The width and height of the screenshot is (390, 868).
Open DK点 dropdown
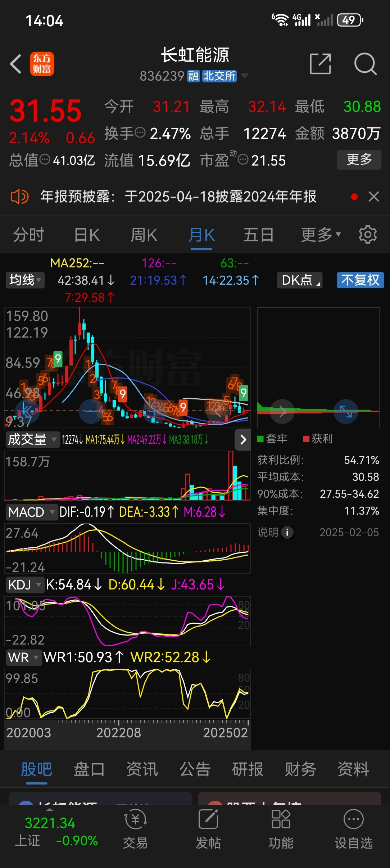click(x=300, y=280)
